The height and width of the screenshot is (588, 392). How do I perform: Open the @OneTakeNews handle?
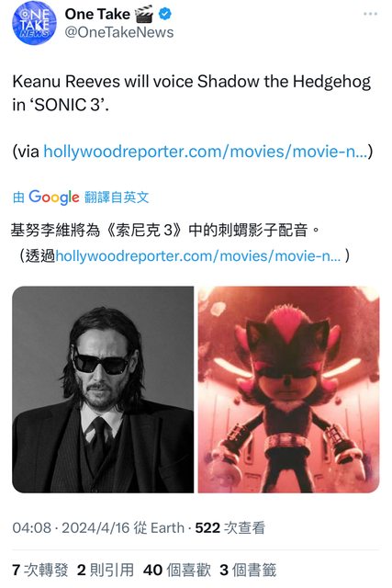[x=119, y=33]
